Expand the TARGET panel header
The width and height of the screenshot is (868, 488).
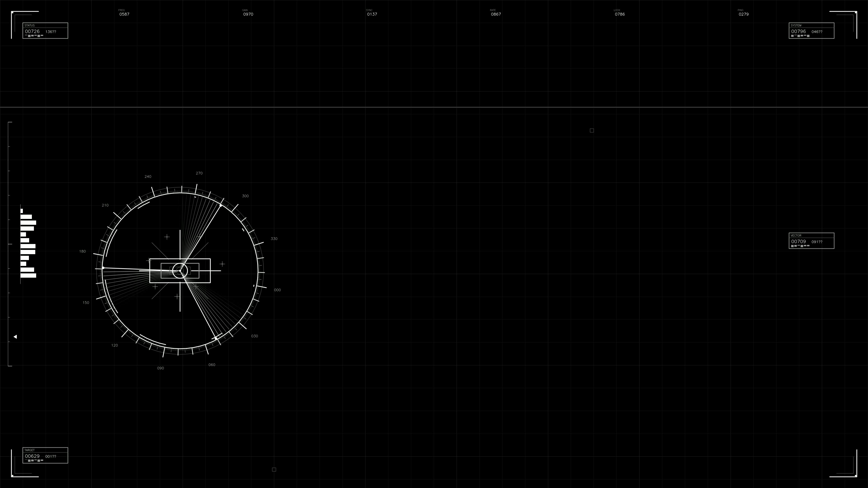tap(30, 450)
